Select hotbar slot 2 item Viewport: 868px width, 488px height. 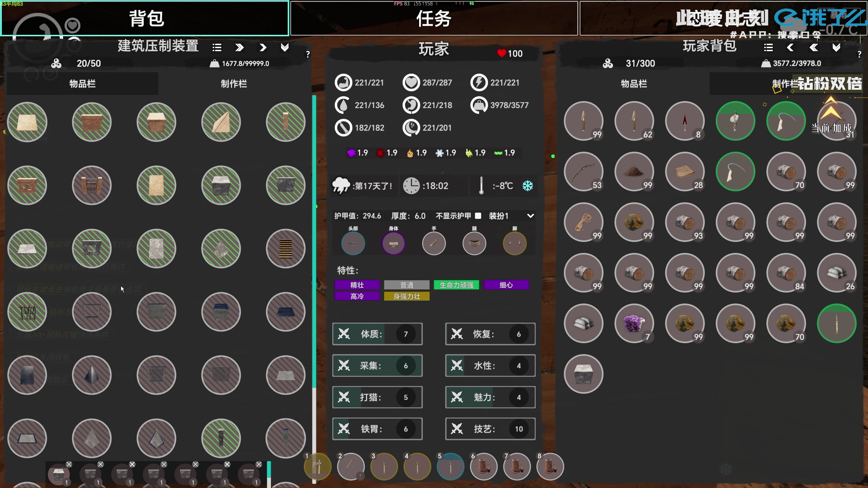pyautogui.click(x=351, y=467)
